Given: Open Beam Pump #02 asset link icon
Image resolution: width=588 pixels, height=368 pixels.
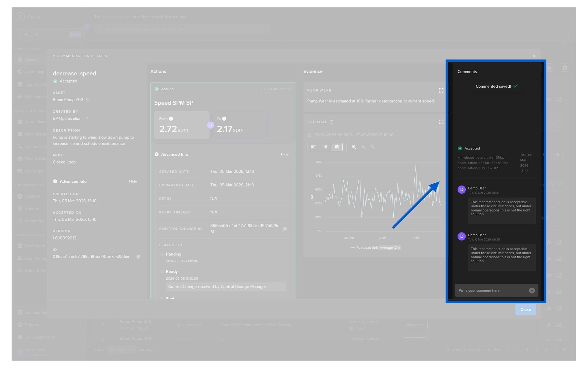Looking at the screenshot, I should click(88, 100).
